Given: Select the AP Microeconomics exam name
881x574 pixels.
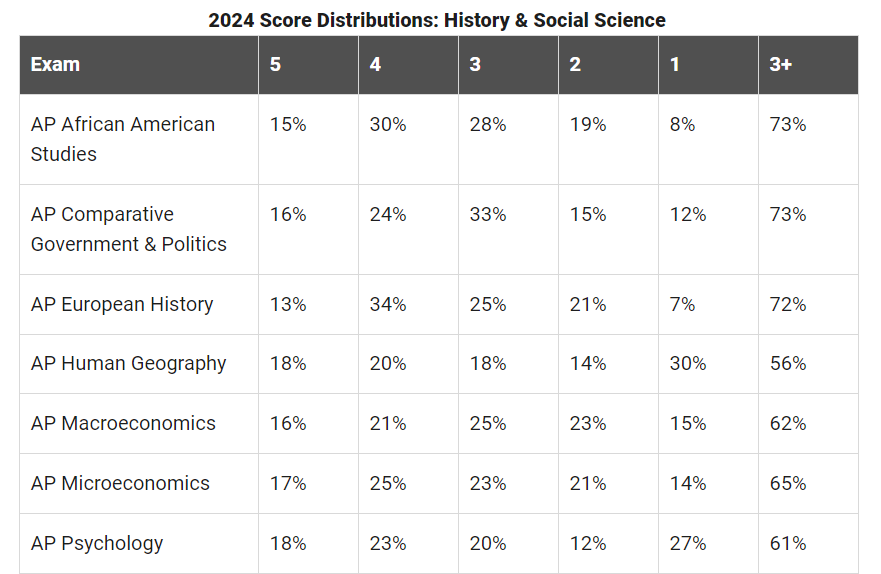Looking at the screenshot, I should (120, 483).
